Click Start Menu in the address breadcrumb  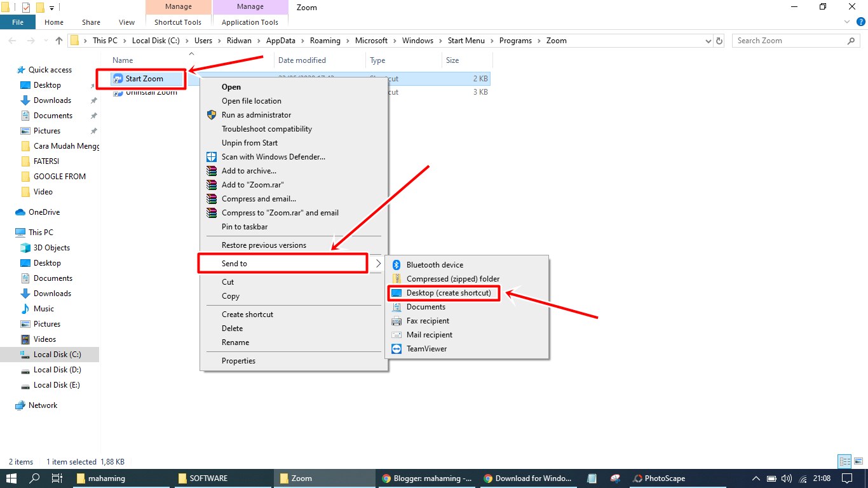[466, 41]
